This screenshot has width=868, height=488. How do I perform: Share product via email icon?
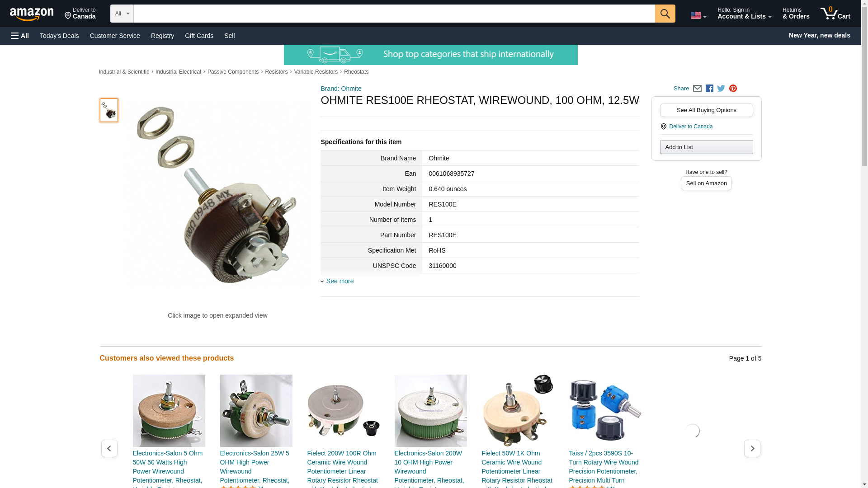697,89
